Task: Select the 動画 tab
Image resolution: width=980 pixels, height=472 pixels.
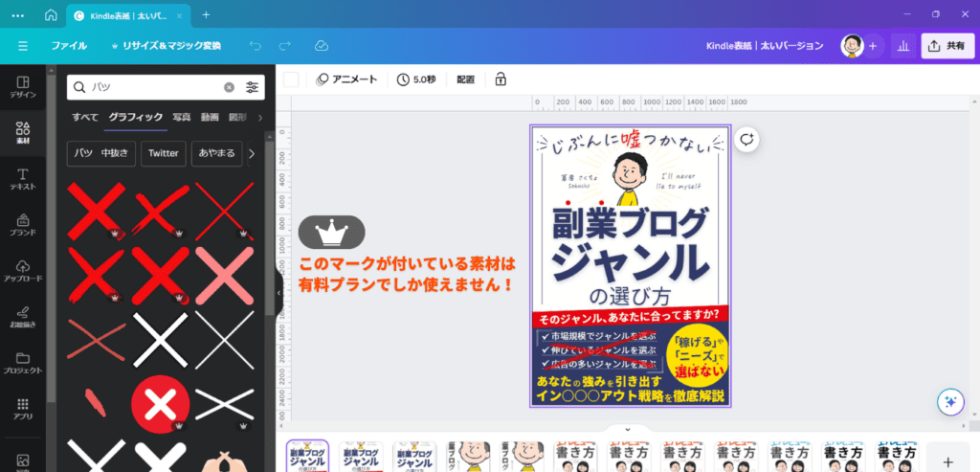Action: tap(210, 117)
